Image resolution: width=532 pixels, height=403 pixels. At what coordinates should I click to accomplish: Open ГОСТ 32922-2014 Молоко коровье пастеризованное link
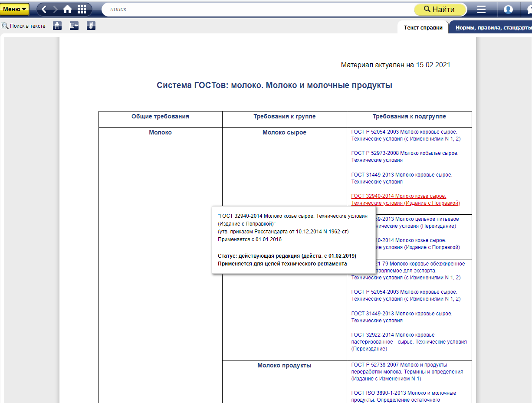[x=409, y=341]
